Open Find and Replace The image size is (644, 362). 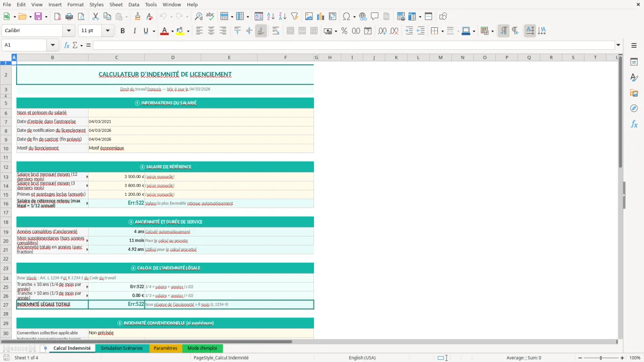(199, 17)
